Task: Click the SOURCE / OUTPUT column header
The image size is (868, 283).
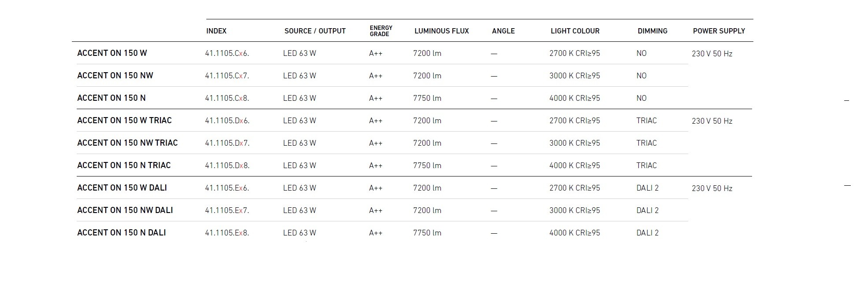Action: click(315, 31)
